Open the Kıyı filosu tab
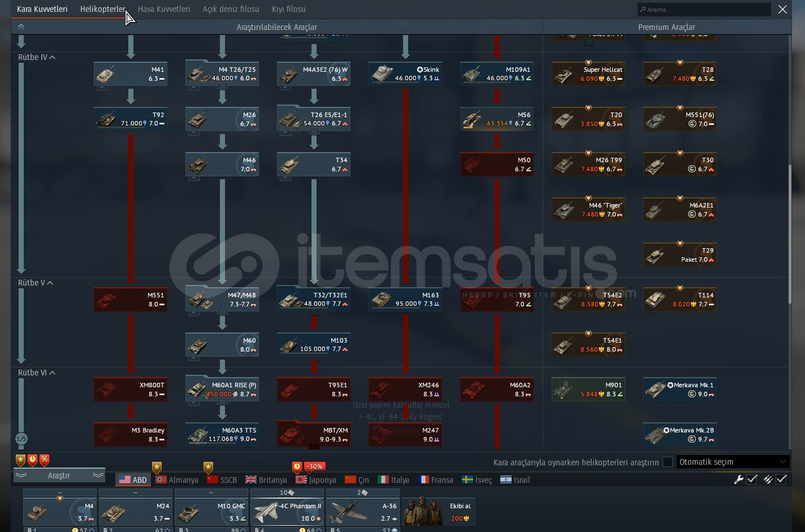 (x=288, y=9)
